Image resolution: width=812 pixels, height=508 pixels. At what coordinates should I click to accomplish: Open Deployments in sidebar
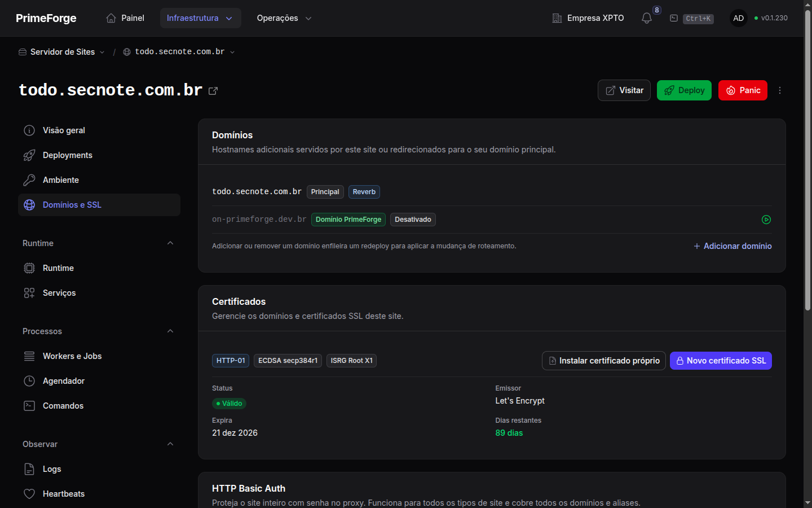click(99, 155)
